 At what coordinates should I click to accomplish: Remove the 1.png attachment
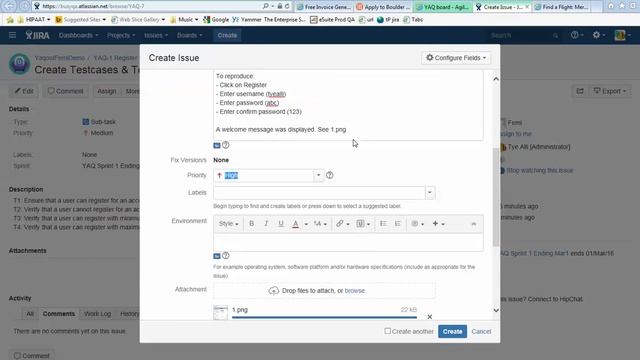tap(429, 317)
